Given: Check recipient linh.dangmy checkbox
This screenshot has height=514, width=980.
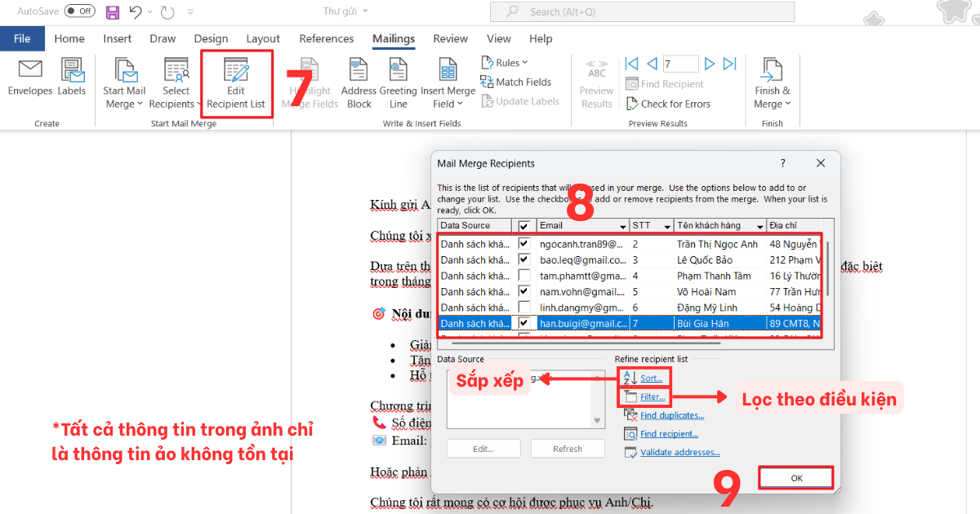Looking at the screenshot, I should [524, 308].
